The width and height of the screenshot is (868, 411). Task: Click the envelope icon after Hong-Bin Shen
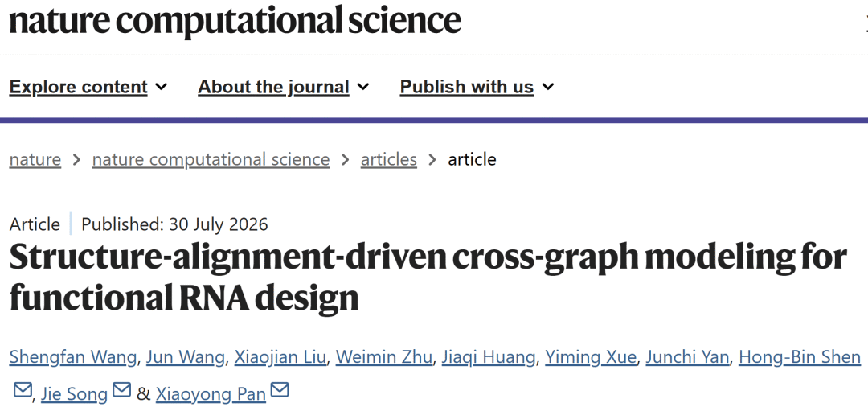[x=22, y=390]
